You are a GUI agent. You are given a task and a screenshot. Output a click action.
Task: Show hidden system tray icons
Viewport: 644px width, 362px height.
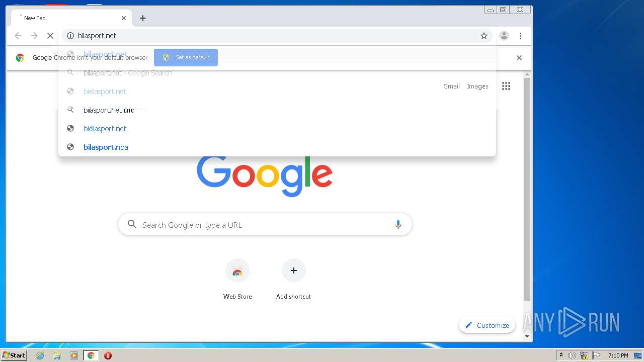[561, 355]
